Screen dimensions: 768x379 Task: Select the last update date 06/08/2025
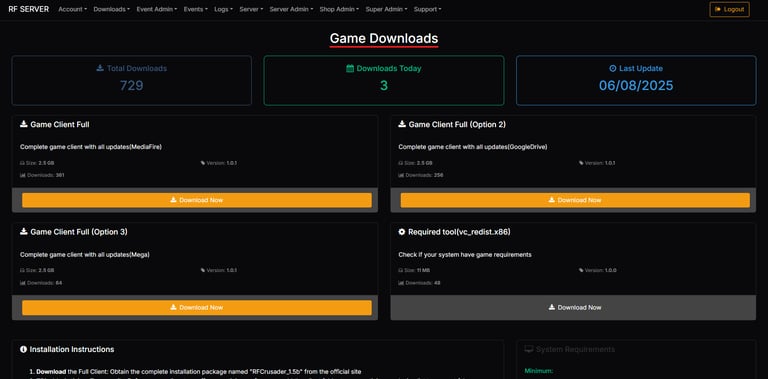[x=636, y=86]
